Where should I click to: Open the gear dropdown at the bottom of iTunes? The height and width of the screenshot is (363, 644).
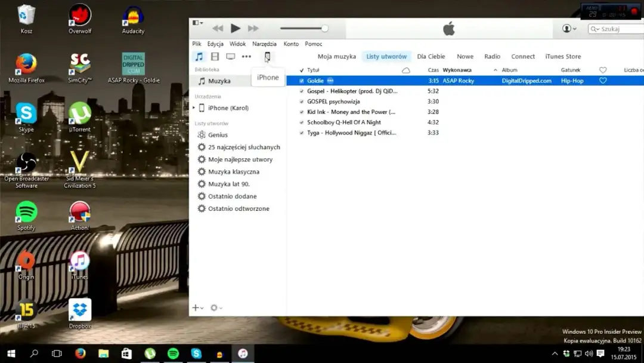point(215,307)
